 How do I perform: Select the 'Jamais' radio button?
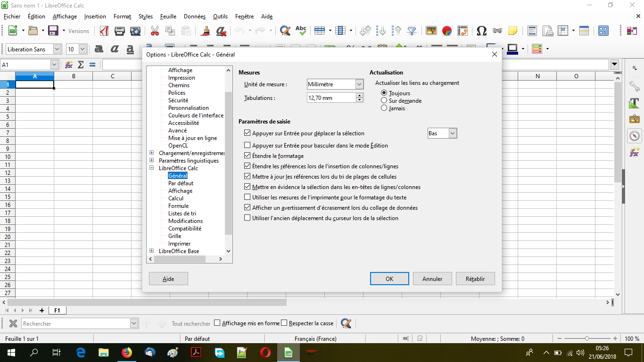pos(384,108)
